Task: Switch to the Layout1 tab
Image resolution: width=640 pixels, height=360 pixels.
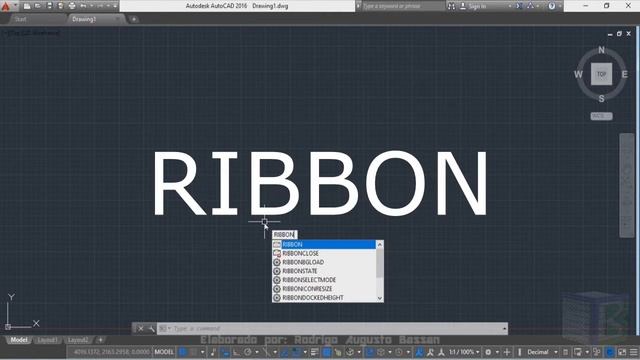Action: click(x=47, y=340)
